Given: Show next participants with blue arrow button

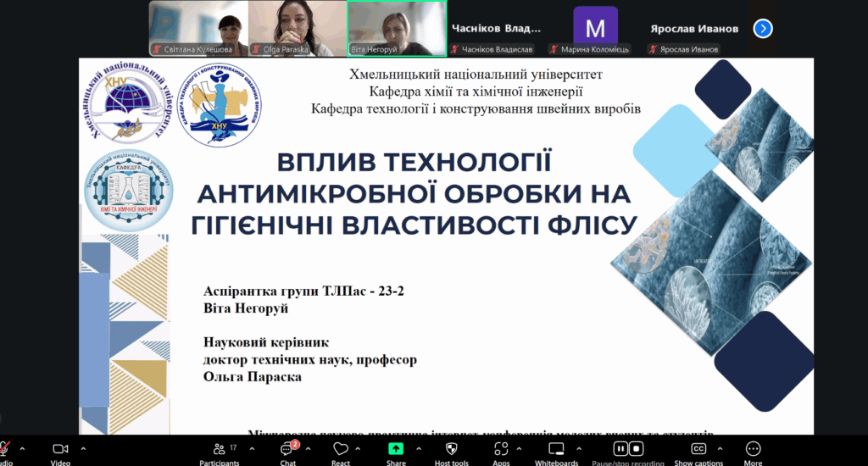Looking at the screenshot, I should [x=763, y=29].
